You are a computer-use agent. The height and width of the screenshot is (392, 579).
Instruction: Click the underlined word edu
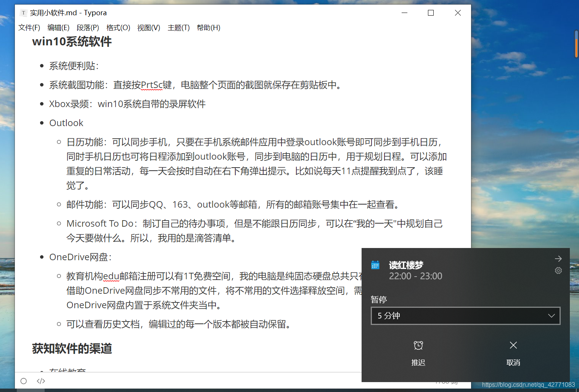111,276
